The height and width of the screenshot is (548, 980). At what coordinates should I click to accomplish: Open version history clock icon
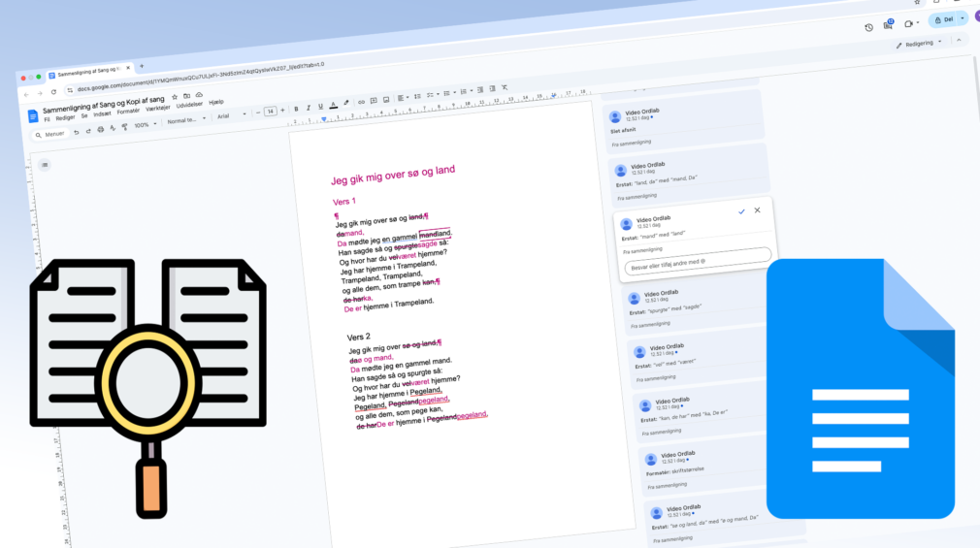pos(868,27)
